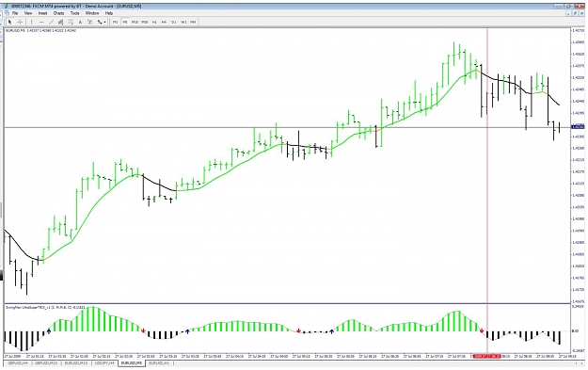Activate the crosshair tool
This screenshot has height=370, width=588.
tap(21, 23)
